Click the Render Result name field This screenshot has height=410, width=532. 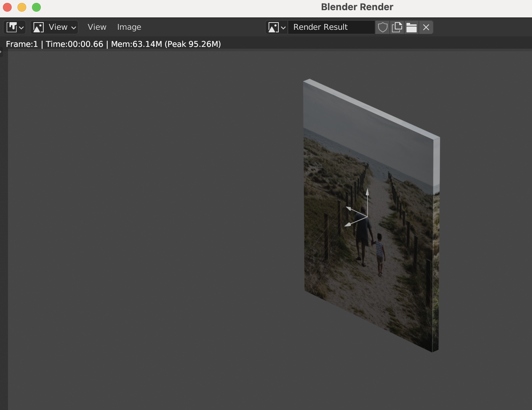coord(331,27)
